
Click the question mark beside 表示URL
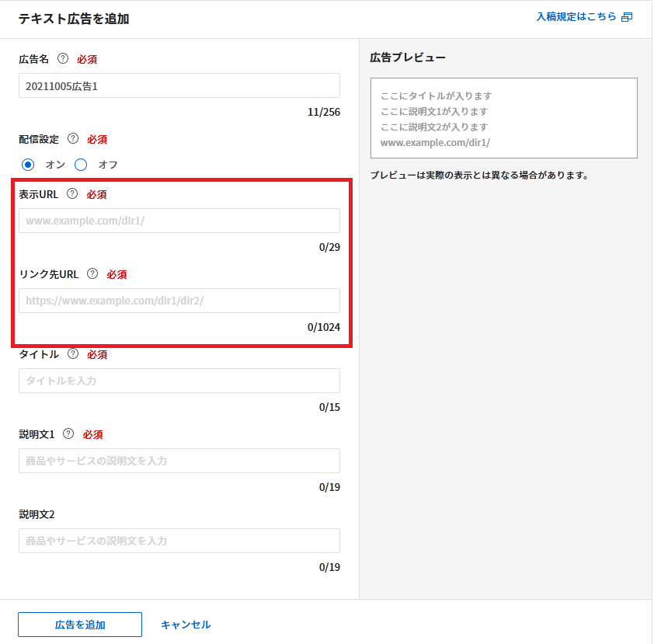tap(72, 194)
